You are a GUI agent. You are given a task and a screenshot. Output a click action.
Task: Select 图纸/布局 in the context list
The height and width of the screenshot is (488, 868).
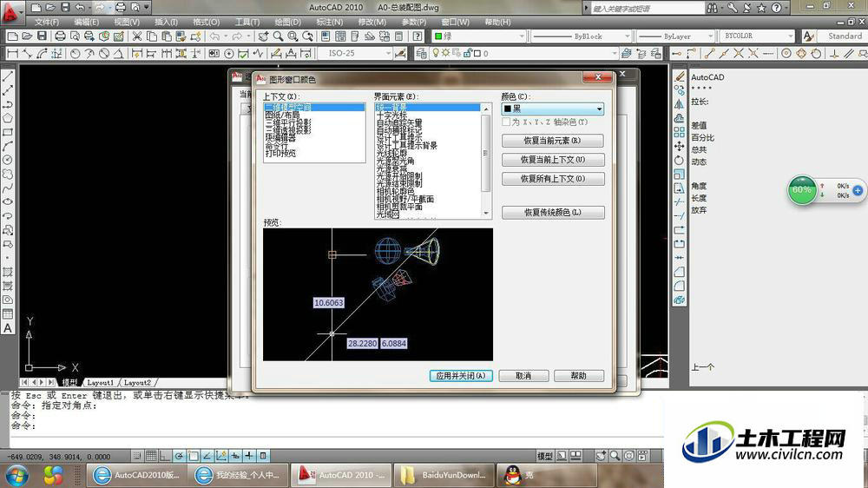[282, 115]
